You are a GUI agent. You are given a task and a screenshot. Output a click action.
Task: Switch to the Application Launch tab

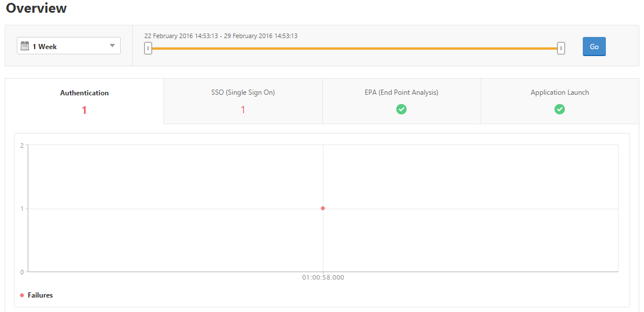pyautogui.click(x=560, y=101)
